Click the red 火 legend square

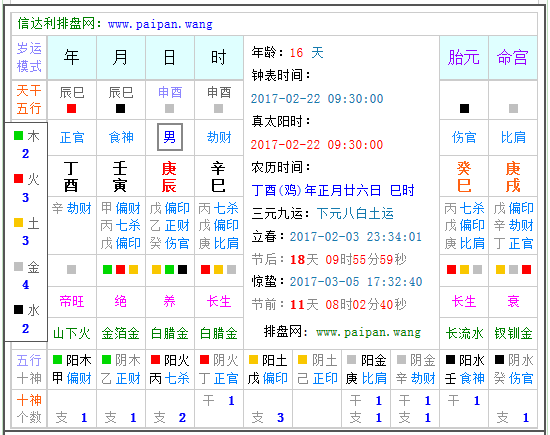click(x=19, y=179)
